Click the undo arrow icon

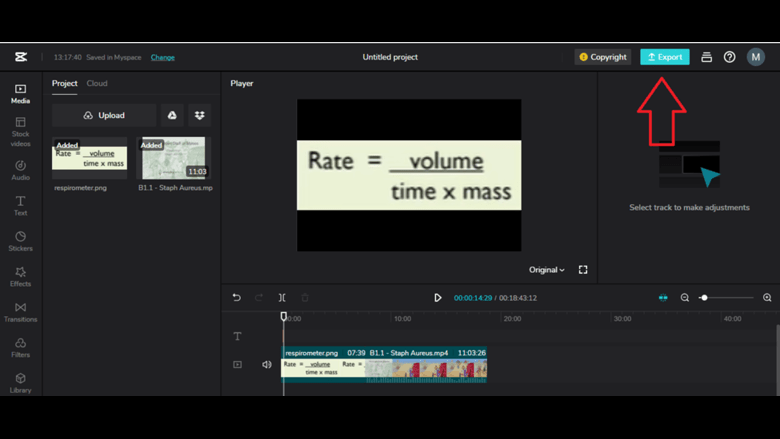click(x=237, y=298)
